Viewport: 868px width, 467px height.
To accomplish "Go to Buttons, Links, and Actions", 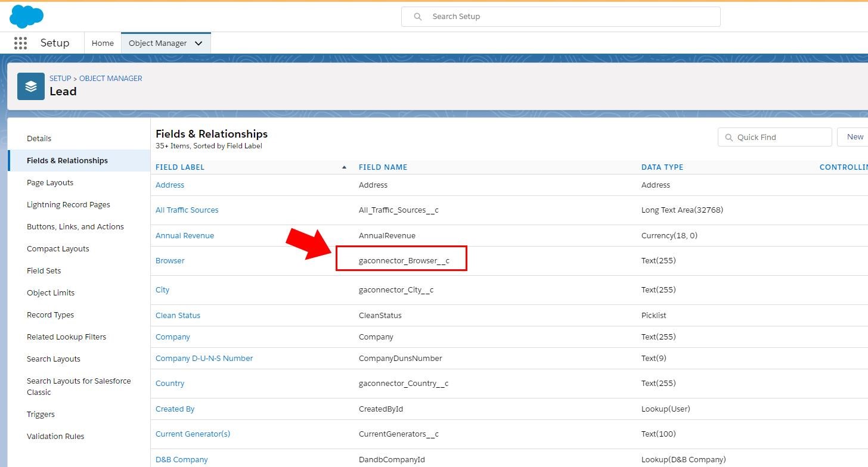I will [75, 227].
